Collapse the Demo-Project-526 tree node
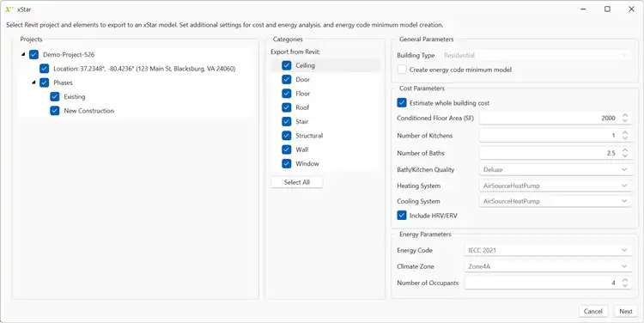Viewport: 644px width, 323px height. 23,55
